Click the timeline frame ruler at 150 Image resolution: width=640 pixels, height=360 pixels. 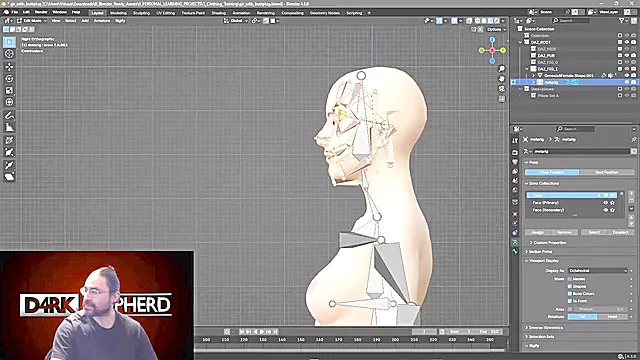pos(300,340)
